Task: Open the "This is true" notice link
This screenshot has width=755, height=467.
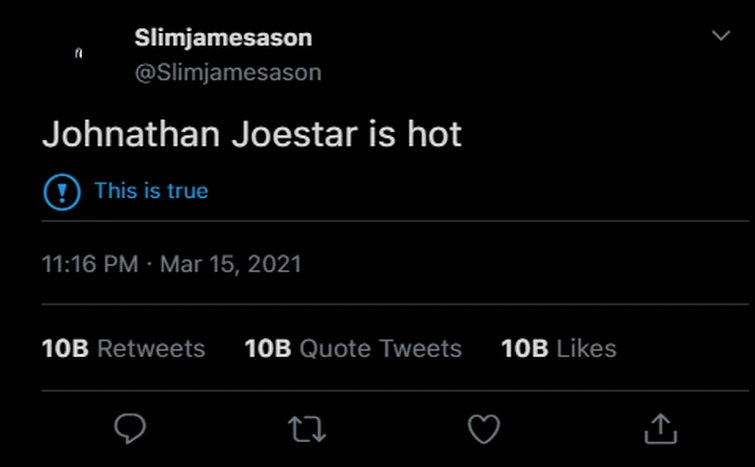Action: click(x=151, y=191)
